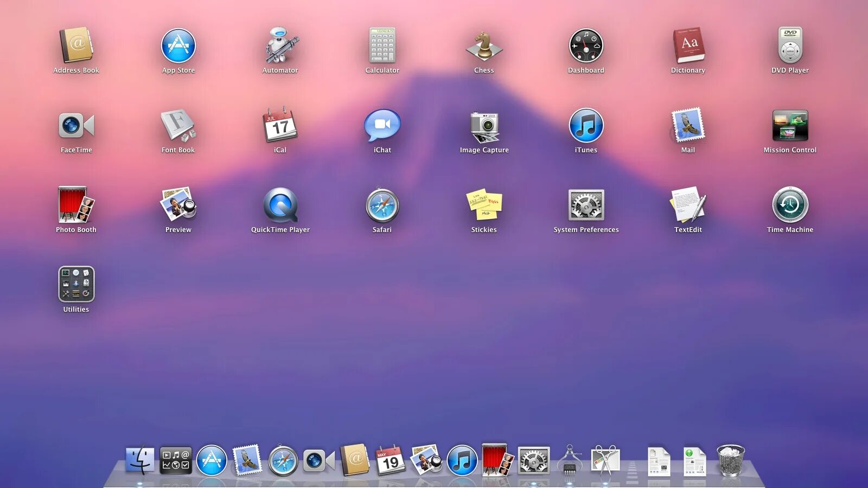Open Mail from the Dock

tap(247, 460)
